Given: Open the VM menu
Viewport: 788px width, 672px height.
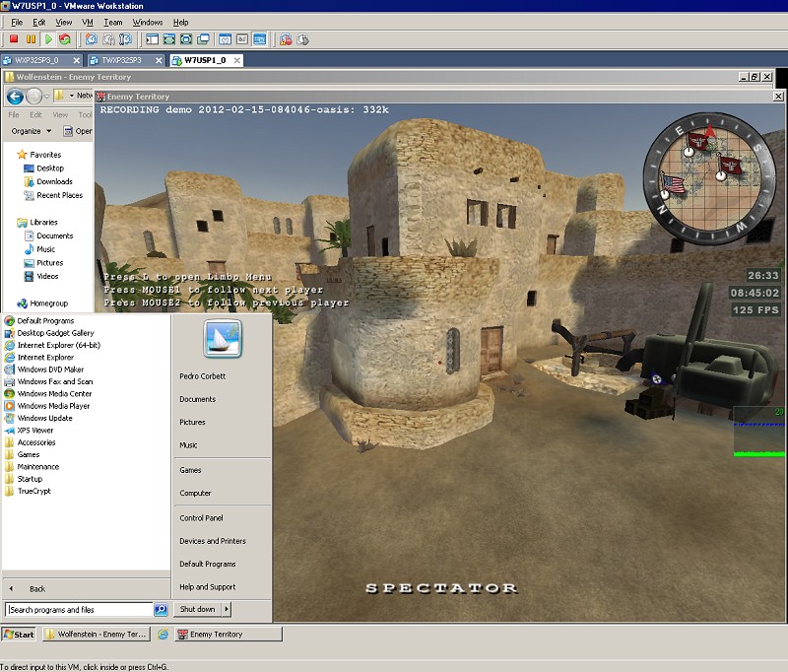Looking at the screenshot, I should [88, 22].
